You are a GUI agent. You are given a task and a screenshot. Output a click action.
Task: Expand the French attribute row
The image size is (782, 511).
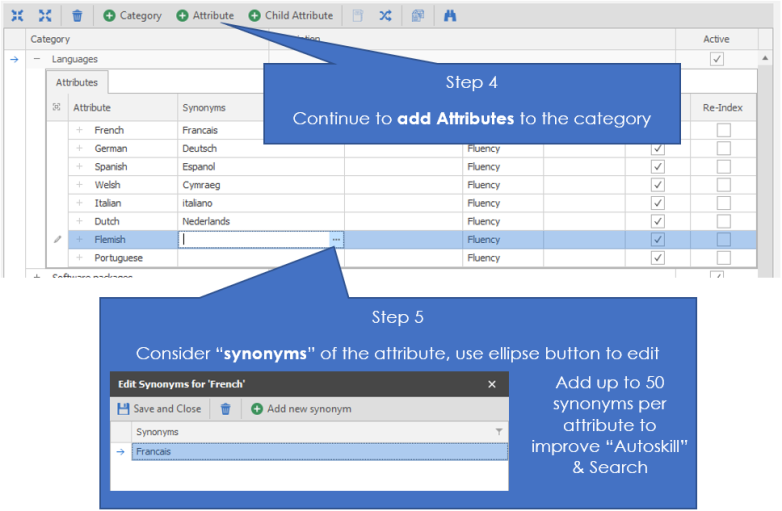[80, 130]
